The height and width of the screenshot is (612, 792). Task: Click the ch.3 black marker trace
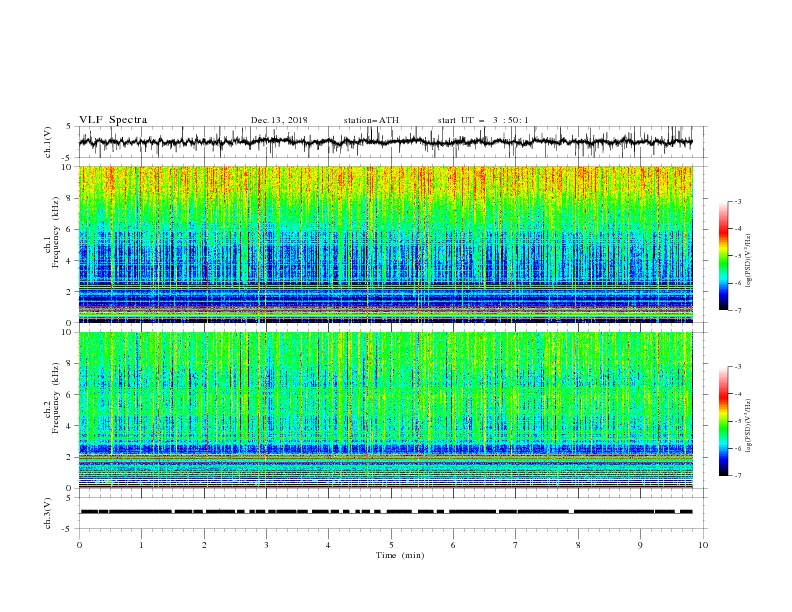[x=386, y=512]
